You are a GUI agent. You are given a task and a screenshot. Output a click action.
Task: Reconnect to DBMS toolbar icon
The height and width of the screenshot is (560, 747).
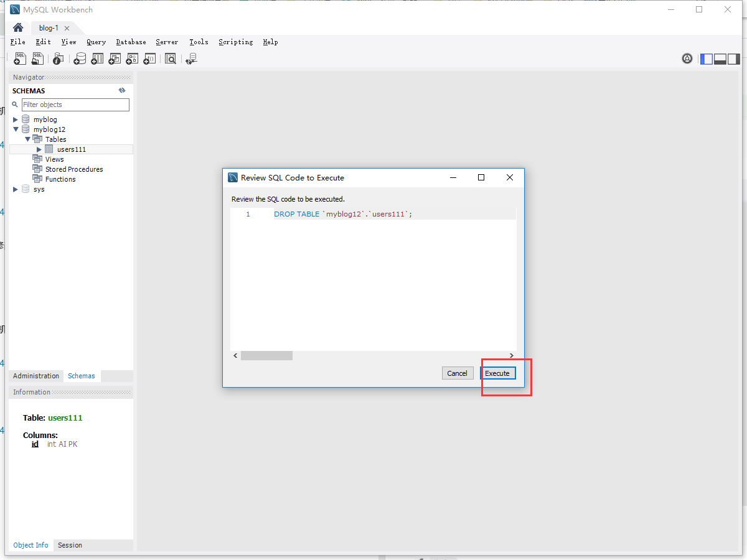(x=191, y=58)
